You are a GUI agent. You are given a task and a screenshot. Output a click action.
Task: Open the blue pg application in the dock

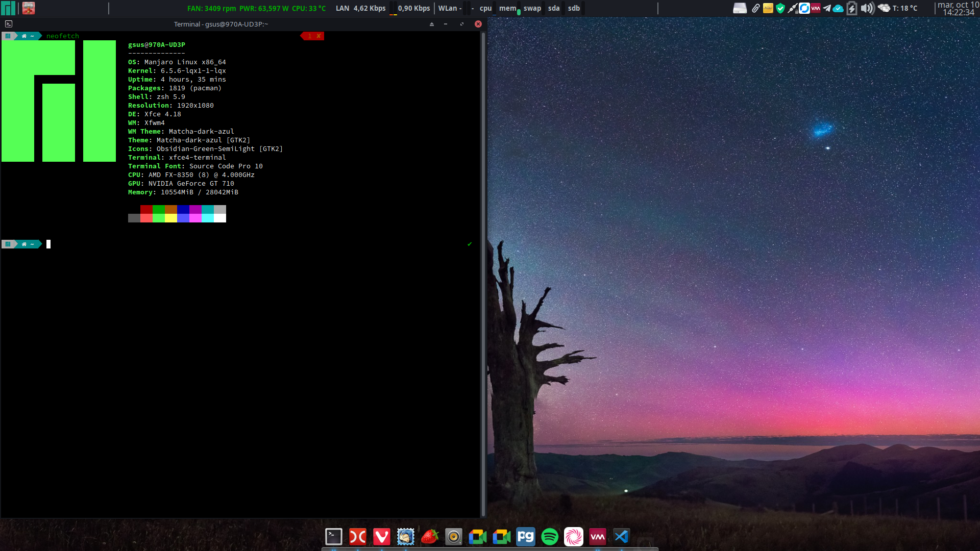526,537
